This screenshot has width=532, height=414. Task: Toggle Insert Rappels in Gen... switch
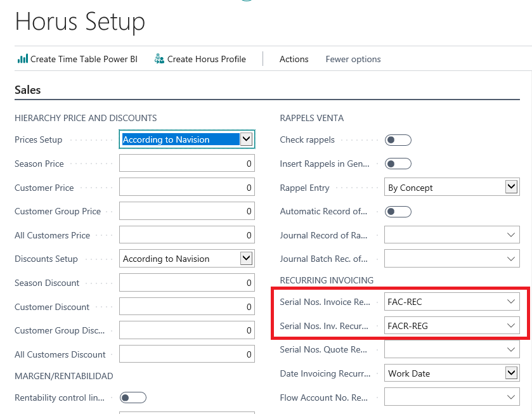[x=398, y=164]
